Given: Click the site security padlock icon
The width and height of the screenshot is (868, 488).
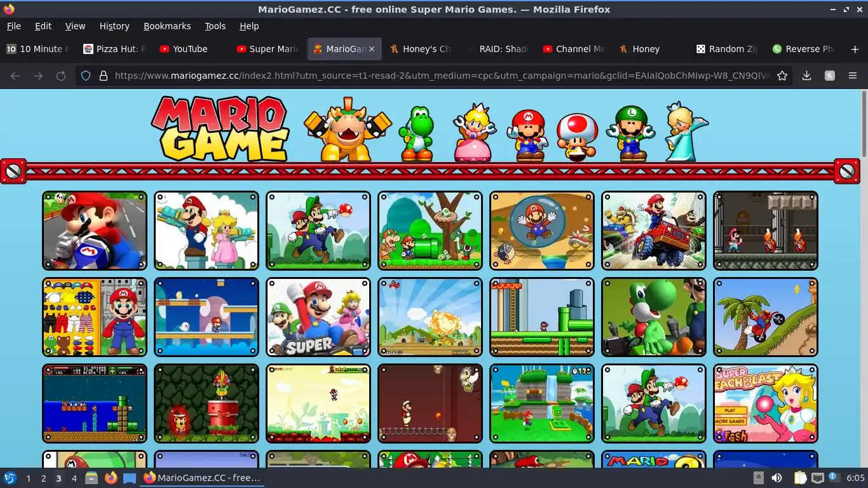Looking at the screenshot, I should tap(104, 76).
